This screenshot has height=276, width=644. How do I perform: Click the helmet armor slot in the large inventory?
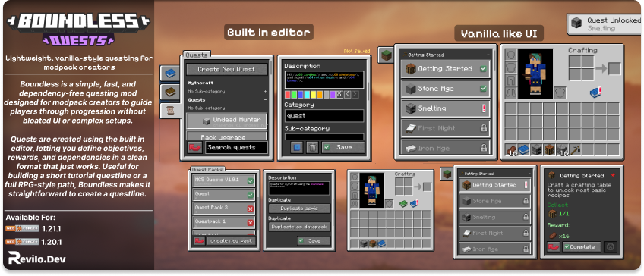(511, 55)
